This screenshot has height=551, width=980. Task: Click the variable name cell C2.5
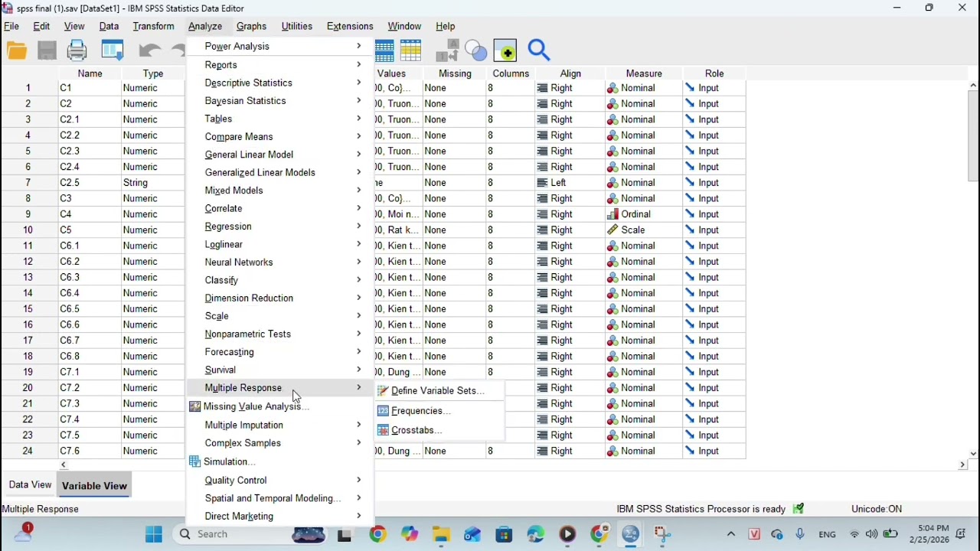pos(90,183)
